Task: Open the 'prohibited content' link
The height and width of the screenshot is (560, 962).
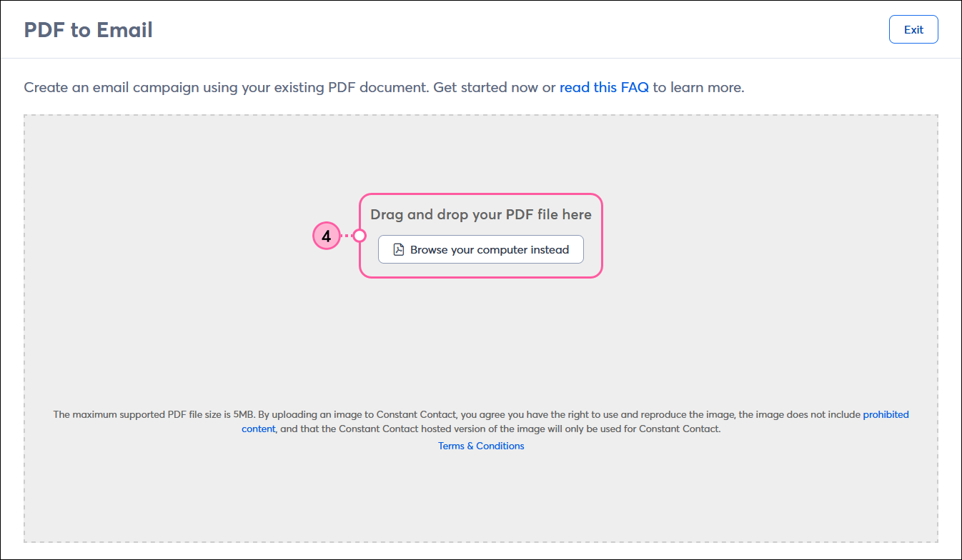Action: [886, 414]
